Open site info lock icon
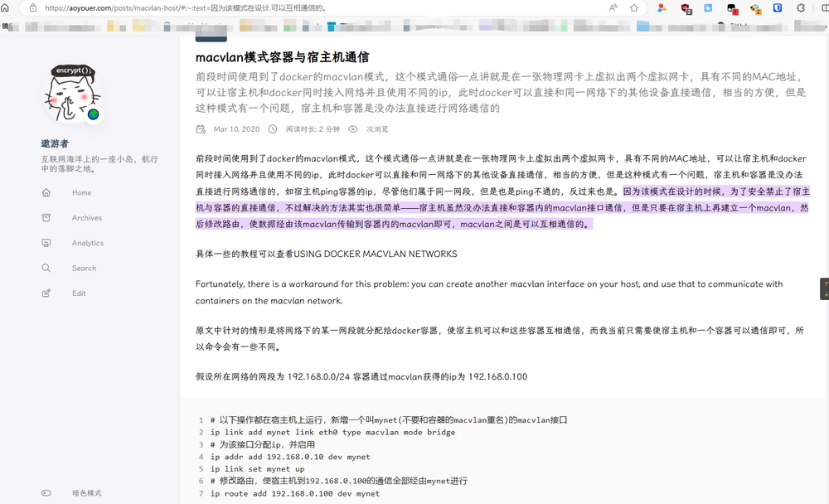 [x=33, y=8]
